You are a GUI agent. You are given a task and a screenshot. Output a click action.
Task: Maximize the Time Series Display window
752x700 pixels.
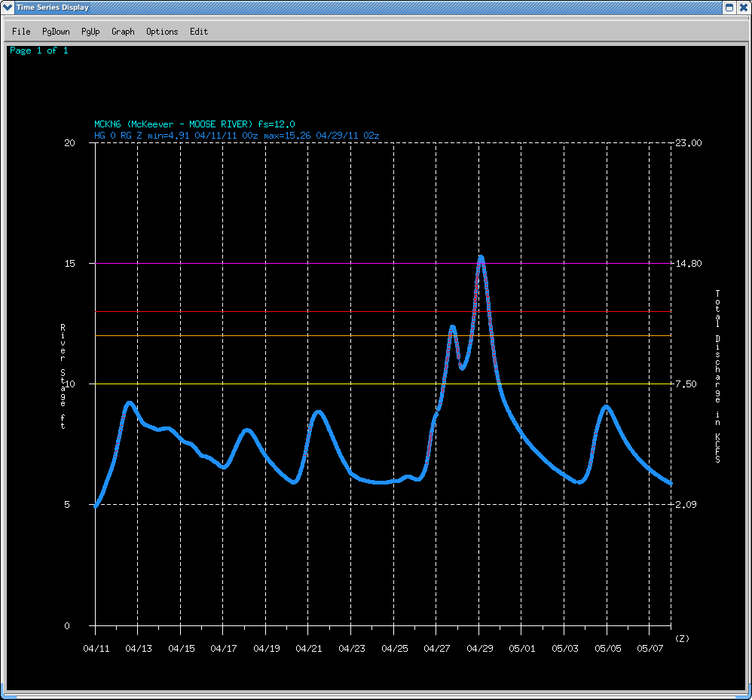[729, 8]
